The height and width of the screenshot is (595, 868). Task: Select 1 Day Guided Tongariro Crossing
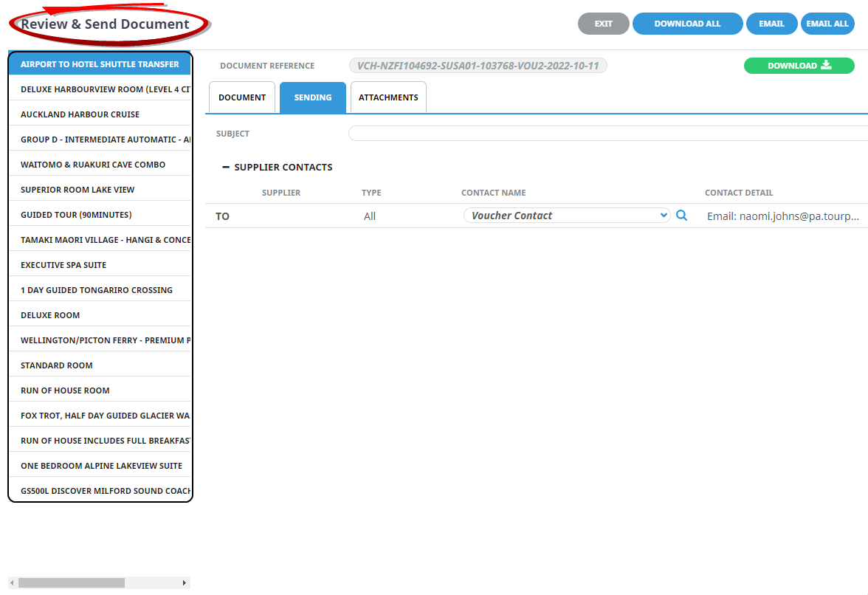pos(100,290)
